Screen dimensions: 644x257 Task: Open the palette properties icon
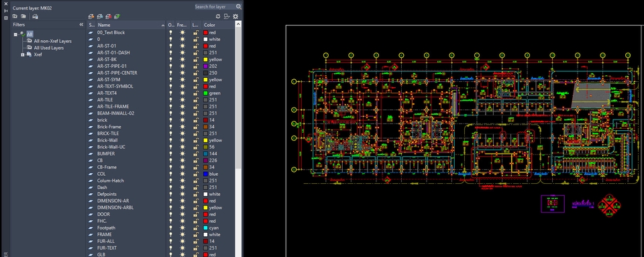pyautogui.click(x=6, y=17)
